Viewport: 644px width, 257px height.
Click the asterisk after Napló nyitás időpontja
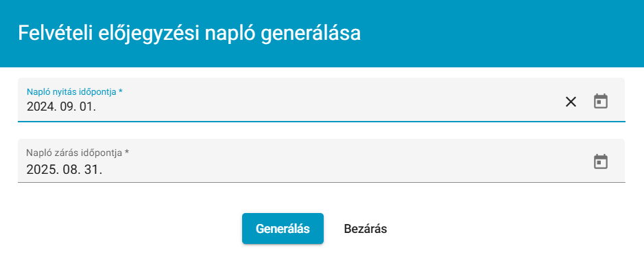click(120, 91)
